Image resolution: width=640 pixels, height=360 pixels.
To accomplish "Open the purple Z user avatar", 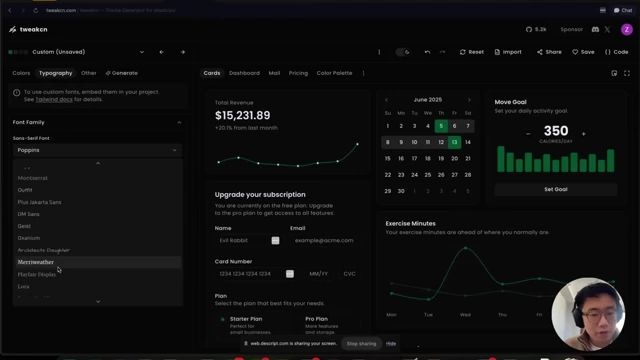I will click(x=627, y=29).
